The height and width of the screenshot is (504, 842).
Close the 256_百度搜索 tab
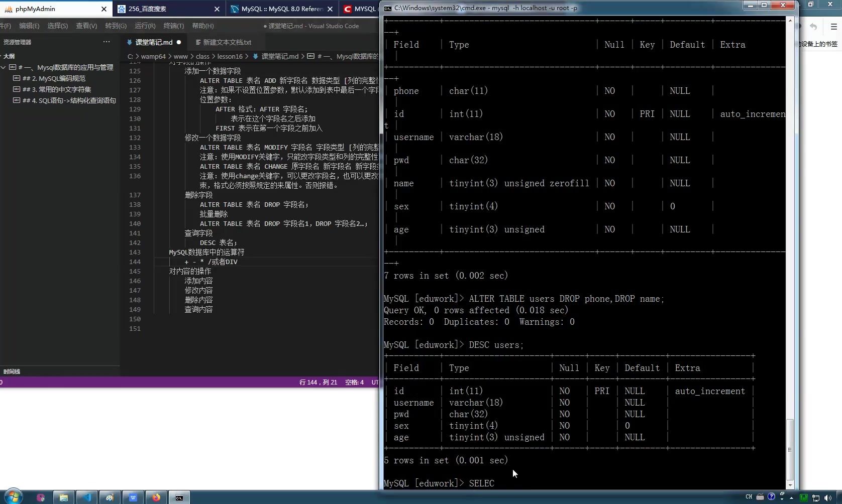(x=217, y=9)
